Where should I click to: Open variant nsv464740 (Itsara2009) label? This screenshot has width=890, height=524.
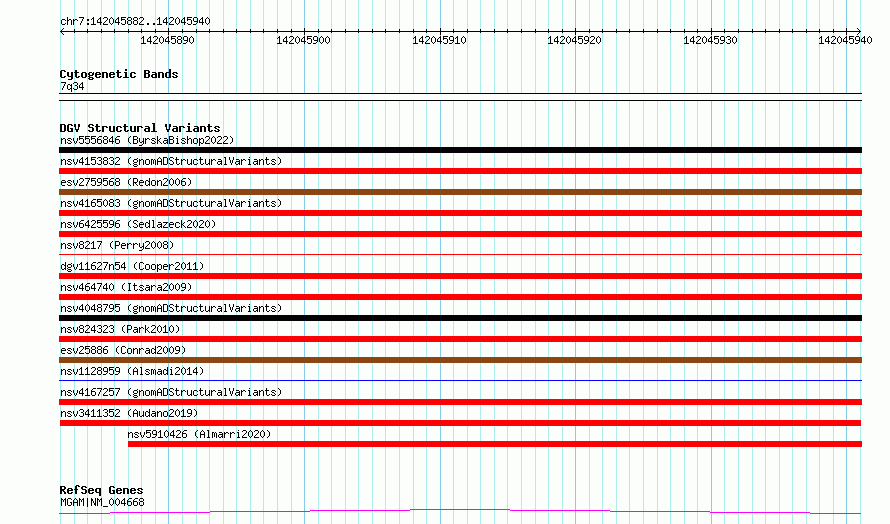(126, 287)
